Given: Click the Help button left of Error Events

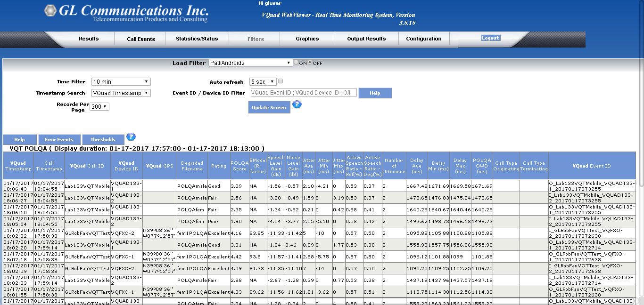Looking at the screenshot, I should tap(19, 140).
